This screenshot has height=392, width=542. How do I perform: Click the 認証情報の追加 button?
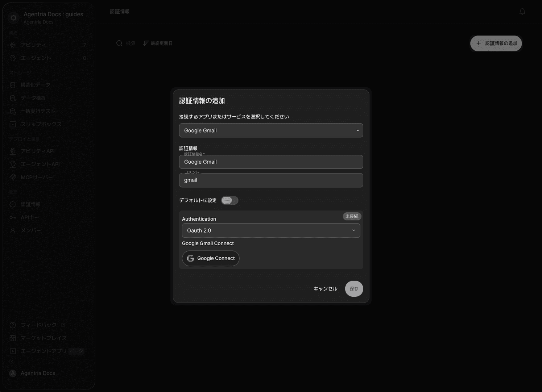click(x=496, y=43)
